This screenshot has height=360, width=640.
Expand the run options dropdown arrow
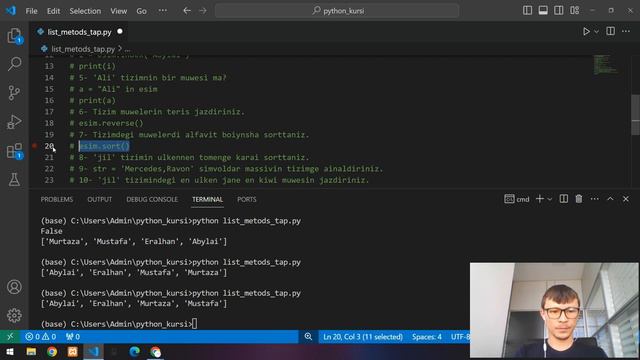pos(596,31)
